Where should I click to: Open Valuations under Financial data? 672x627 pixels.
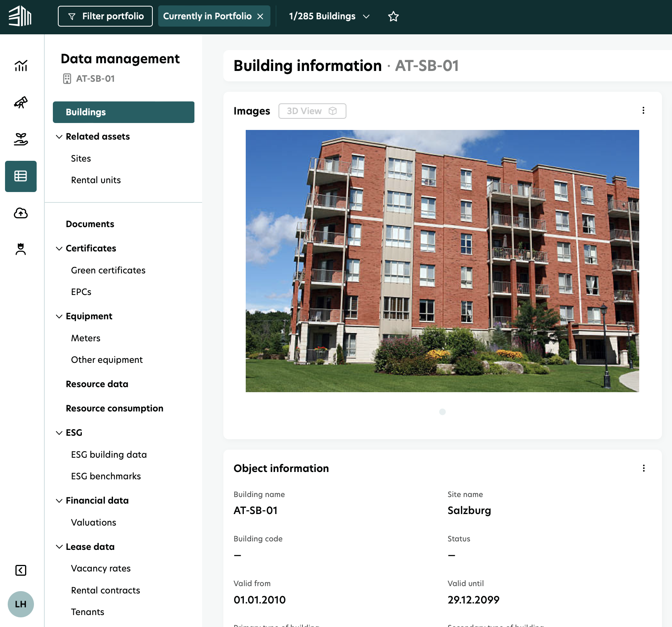94,522
